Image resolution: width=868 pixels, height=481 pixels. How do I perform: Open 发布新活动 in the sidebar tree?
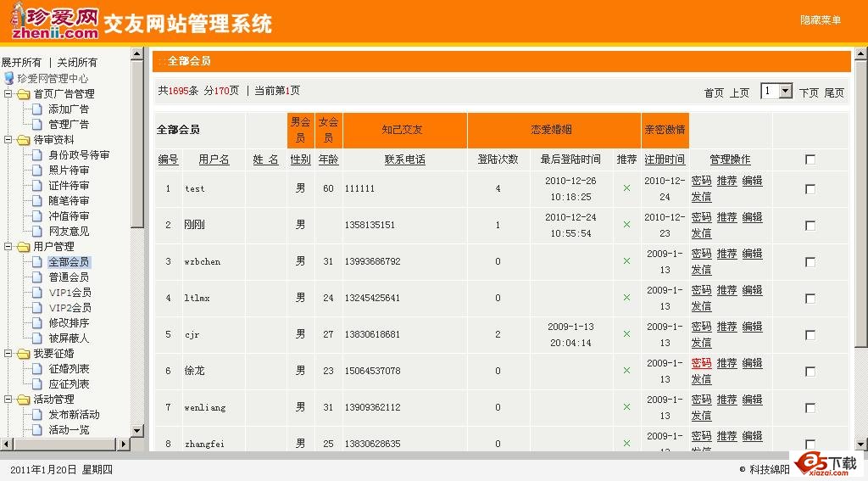coord(74,415)
